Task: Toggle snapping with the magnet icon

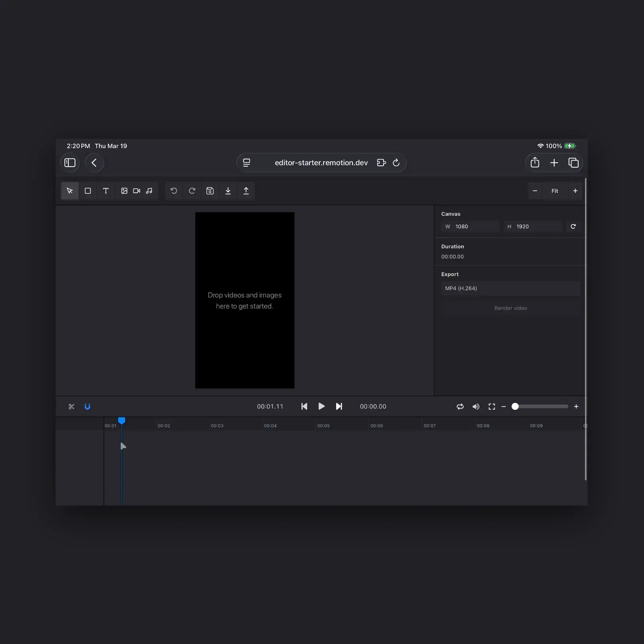Action: click(x=87, y=406)
